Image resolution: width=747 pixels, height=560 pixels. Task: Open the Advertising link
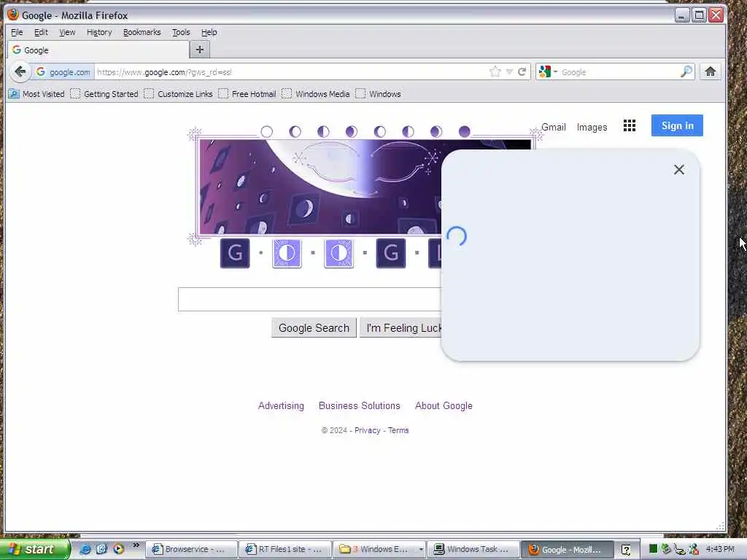[281, 405]
